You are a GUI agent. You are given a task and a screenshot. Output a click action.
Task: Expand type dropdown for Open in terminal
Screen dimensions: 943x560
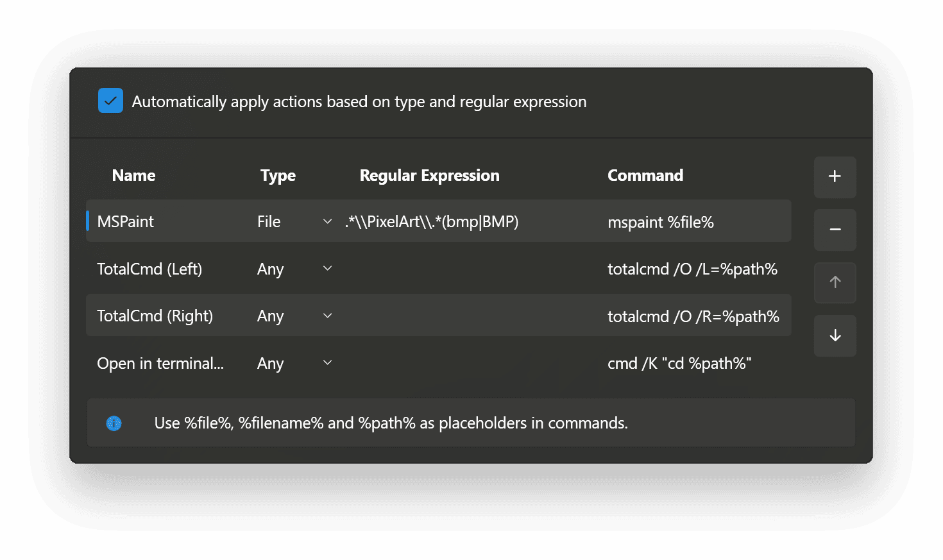click(327, 363)
